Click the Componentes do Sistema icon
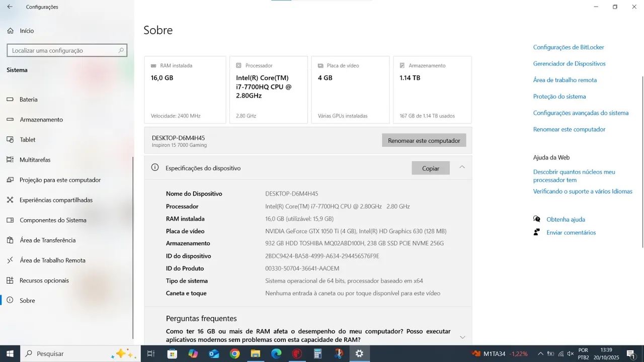 10,220
